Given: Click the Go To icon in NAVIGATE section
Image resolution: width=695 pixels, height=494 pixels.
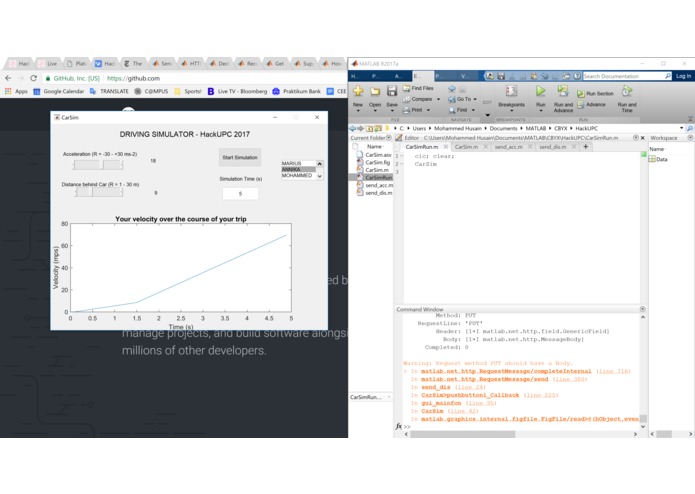Looking at the screenshot, I should coord(452,99).
